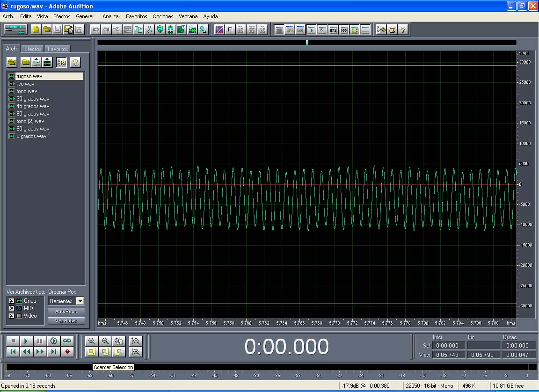Toggle the MIDI file type checkbox

pos(12,309)
